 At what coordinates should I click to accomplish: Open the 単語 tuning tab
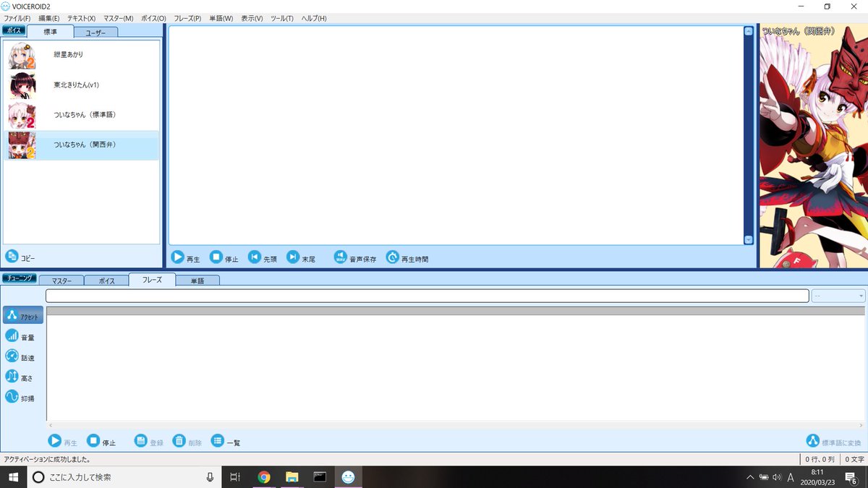click(197, 281)
